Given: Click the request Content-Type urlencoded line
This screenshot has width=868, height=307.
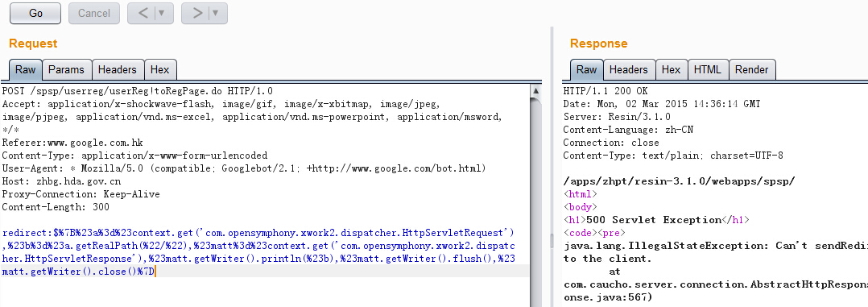Looking at the screenshot, I should pyautogui.click(x=135, y=156).
